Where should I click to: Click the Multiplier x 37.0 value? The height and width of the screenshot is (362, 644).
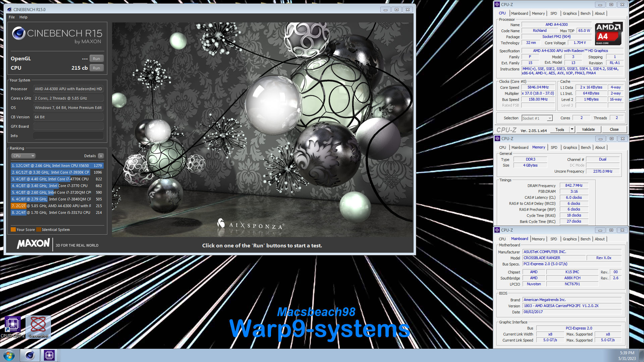538,93
